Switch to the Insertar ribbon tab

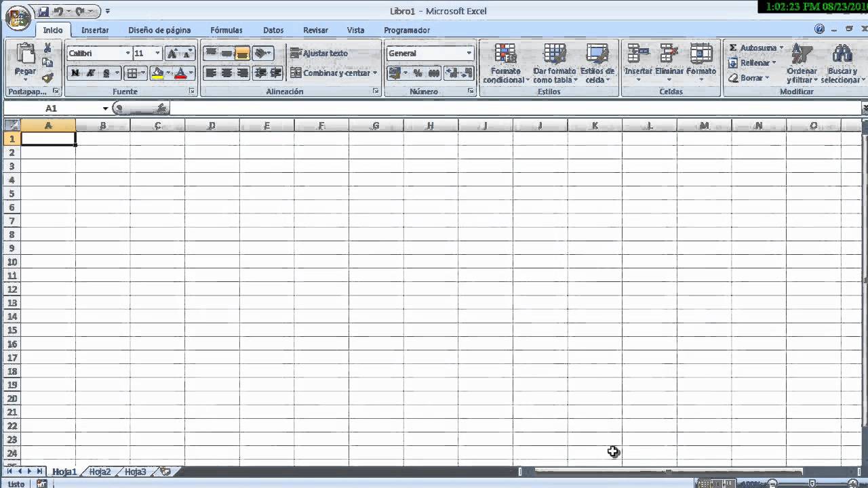coord(95,30)
